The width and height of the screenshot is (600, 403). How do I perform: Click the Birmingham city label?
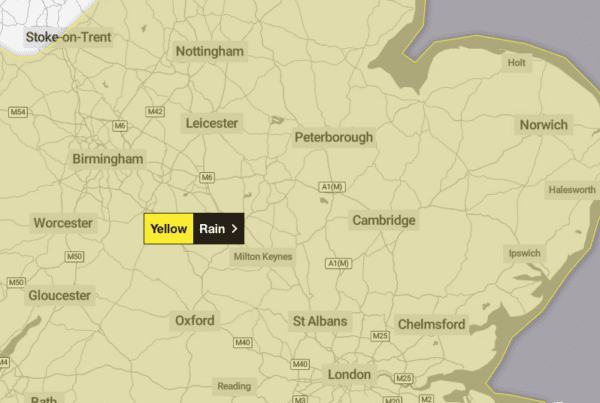point(108,159)
